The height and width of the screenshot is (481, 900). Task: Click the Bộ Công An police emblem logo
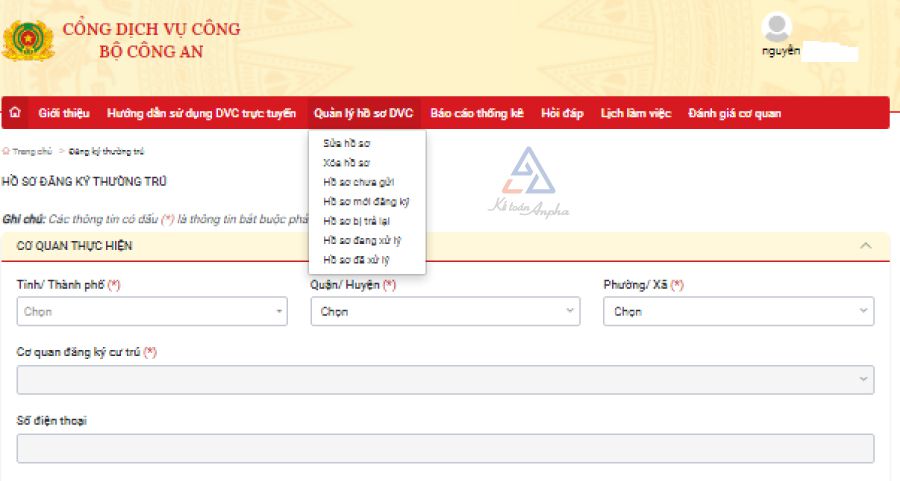[x=27, y=40]
